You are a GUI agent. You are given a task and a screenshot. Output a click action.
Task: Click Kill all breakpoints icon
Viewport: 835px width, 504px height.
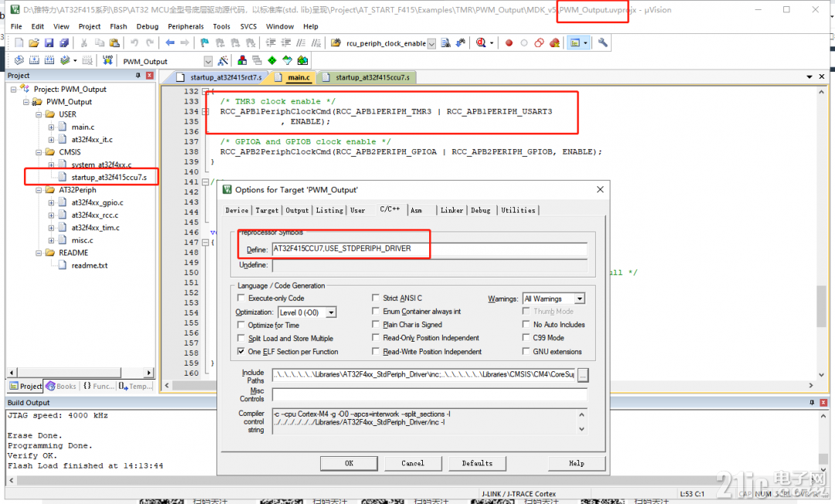554,43
